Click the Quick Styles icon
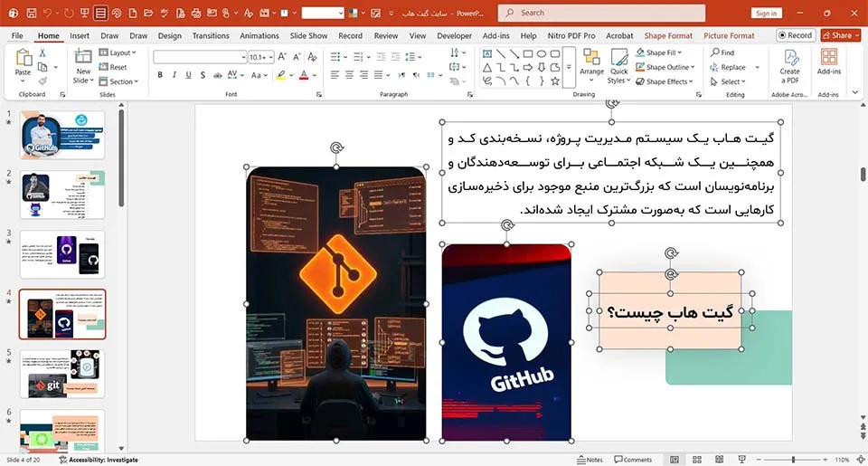Viewport: 868px width, 466px height. 618,57
